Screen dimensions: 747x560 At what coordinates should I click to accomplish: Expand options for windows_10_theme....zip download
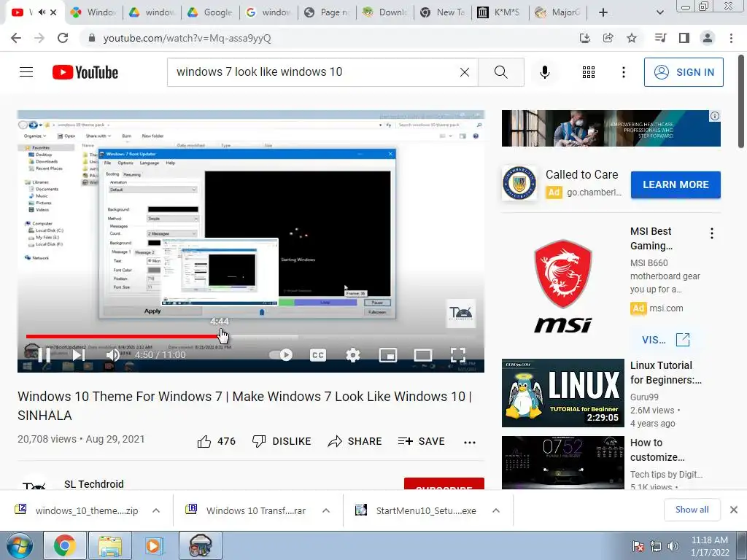(x=156, y=510)
